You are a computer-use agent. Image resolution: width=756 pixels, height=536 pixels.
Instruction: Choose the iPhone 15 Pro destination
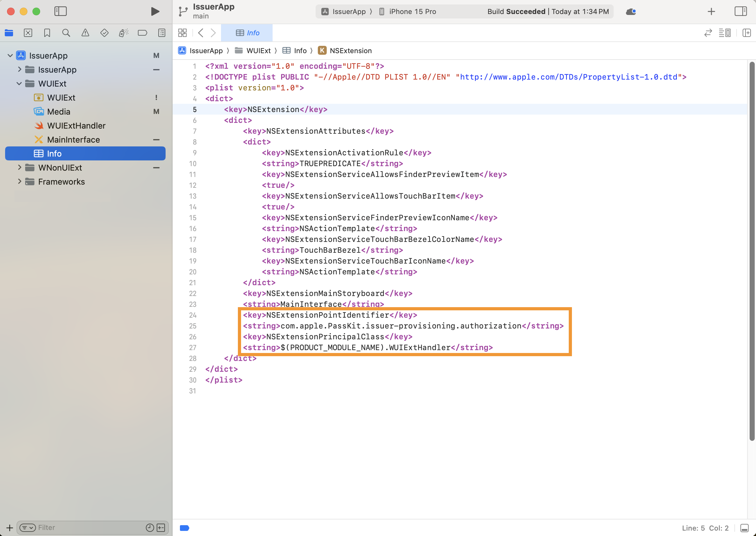(407, 11)
